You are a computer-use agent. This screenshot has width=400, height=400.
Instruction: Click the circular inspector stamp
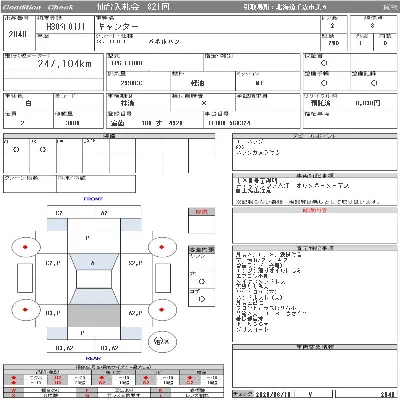click(x=162, y=341)
